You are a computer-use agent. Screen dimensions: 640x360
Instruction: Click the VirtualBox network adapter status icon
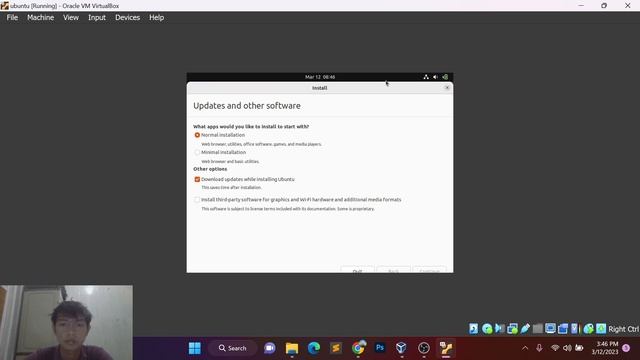click(x=512, y=329)
